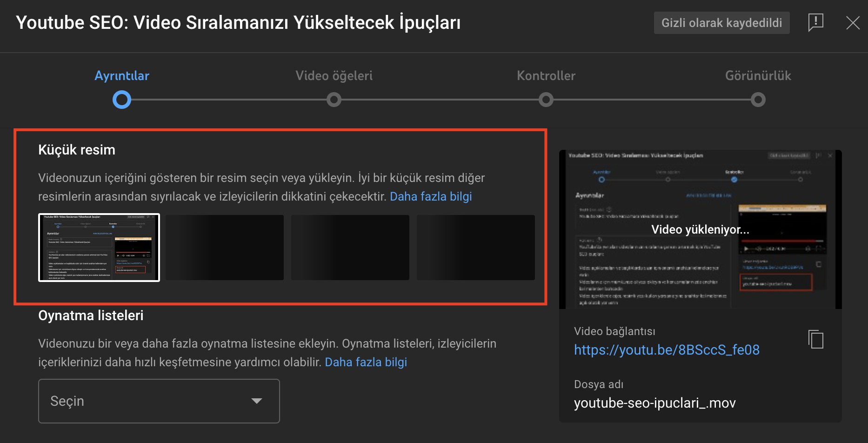Click the file name youtube-seo-ipuclari_.mov

click(655, 403)
